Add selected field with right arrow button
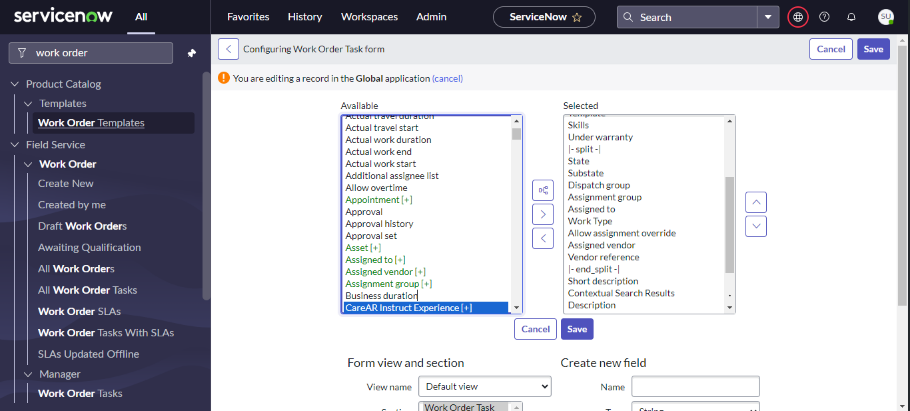Image resolution: width=910 pixels, height=411 pixels. pos(543,214)
